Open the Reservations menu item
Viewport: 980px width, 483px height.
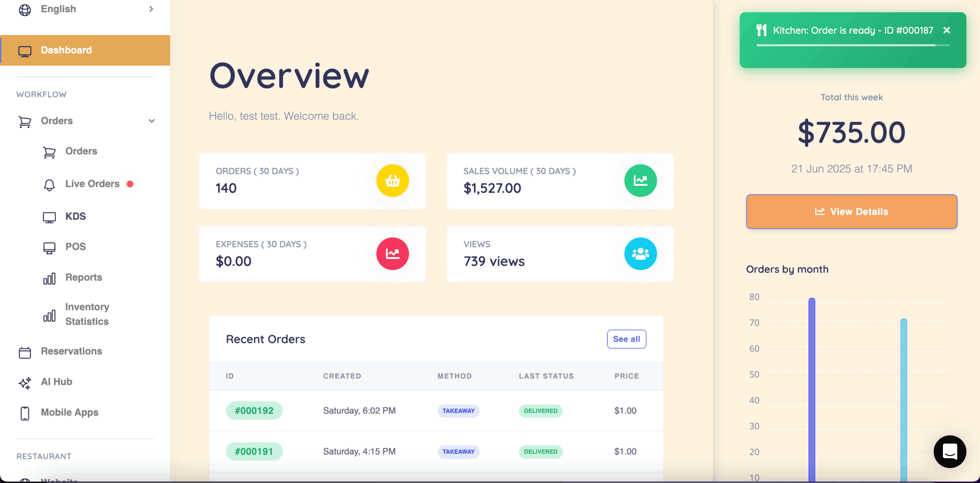71,351
